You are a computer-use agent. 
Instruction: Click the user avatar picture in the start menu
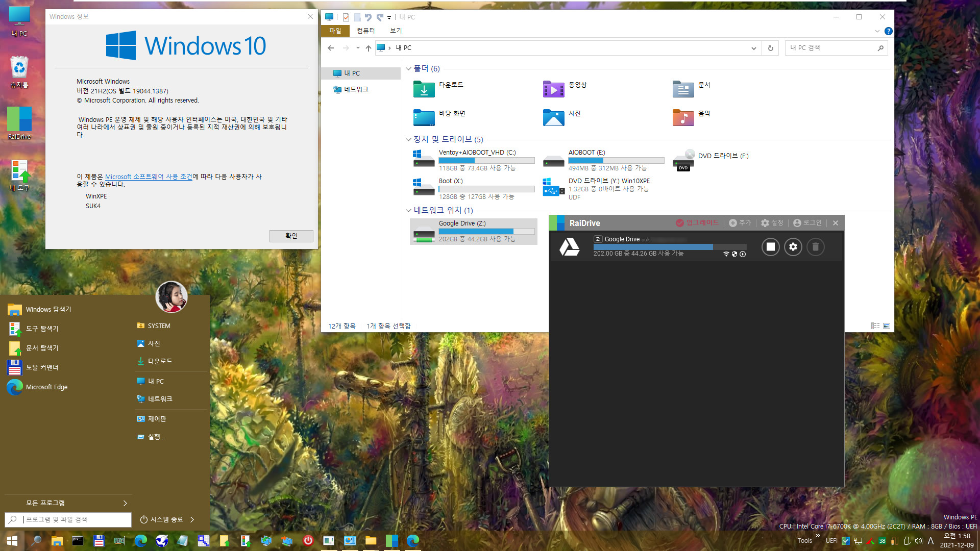click(171, 297)
